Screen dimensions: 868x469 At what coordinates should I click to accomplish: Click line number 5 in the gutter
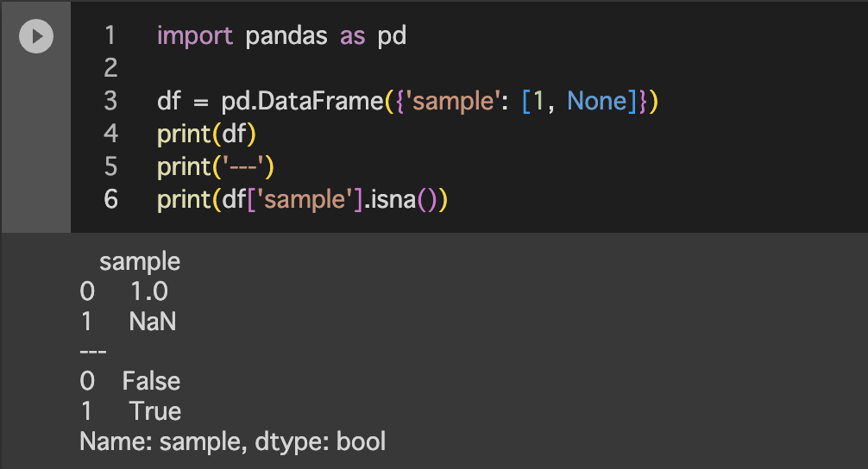click(x=110, y=166)
